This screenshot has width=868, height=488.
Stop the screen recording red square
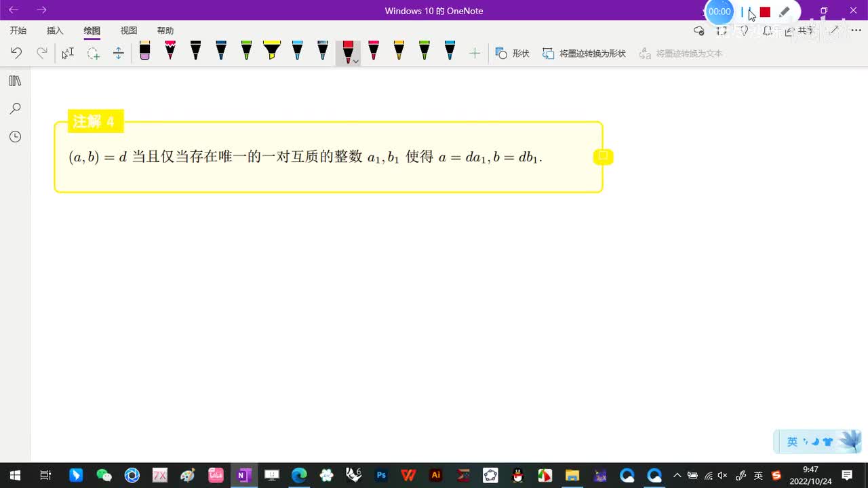(x=765, y=12)
